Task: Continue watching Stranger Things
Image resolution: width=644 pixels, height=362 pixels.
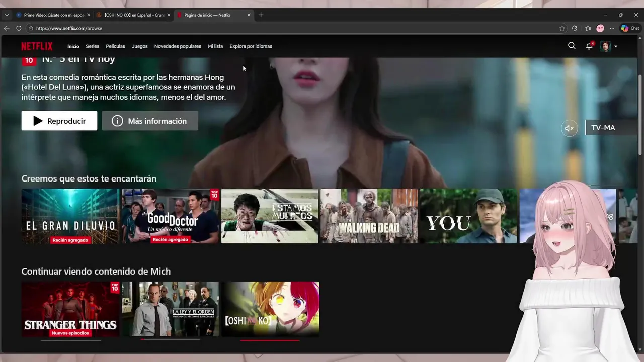Action: click(70, 309)
